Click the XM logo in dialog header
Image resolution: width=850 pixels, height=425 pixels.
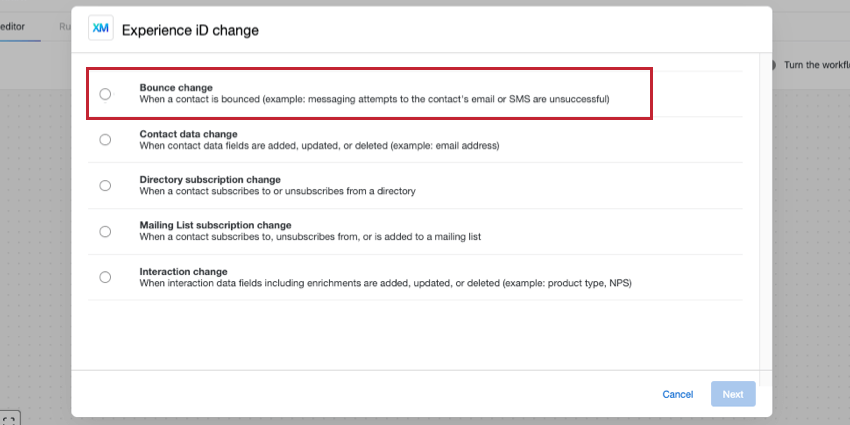(100, 29)
